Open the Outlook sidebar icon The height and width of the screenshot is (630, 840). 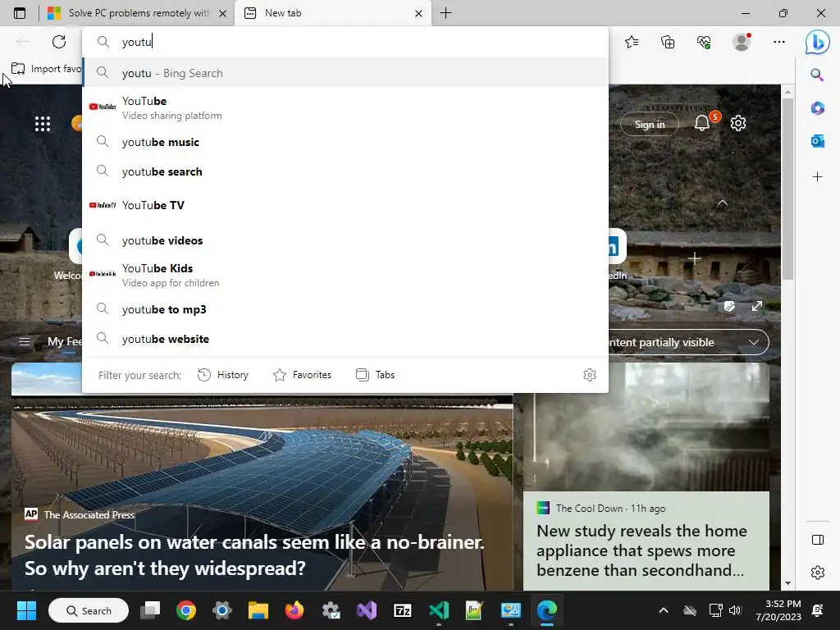tap(817, 141)
